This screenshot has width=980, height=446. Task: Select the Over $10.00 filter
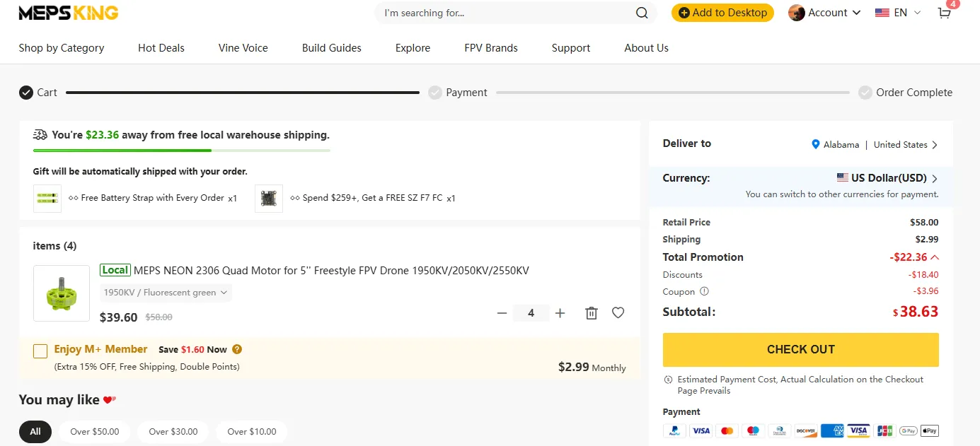pos(252,431)
